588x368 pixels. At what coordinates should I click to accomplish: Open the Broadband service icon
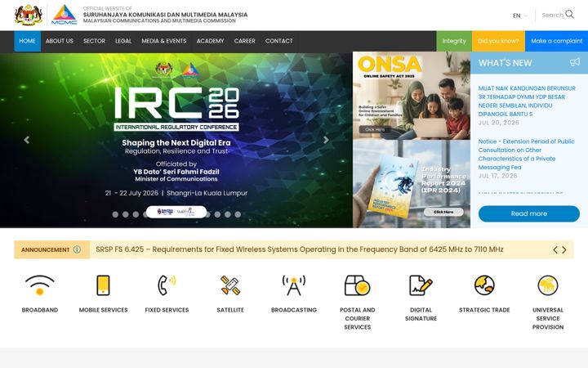(x=40, y=285)
